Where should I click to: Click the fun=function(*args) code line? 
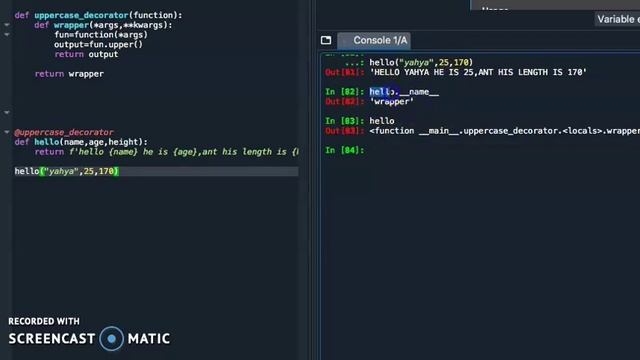pos(101,35)
